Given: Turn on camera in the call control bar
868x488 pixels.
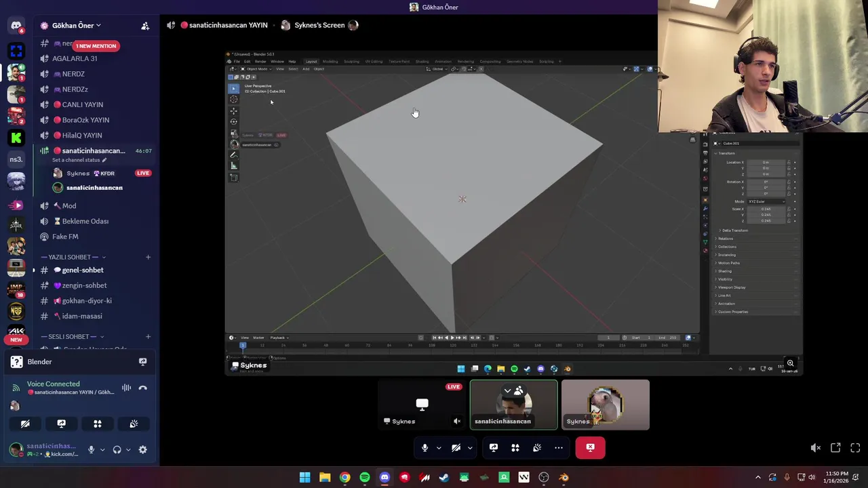Looking at the screenshot, I should 456,447.
